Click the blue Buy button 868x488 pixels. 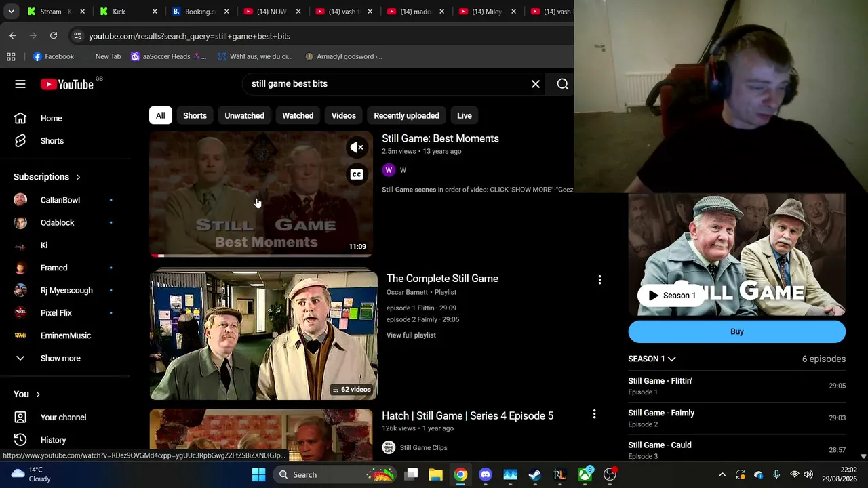(736, 331)
